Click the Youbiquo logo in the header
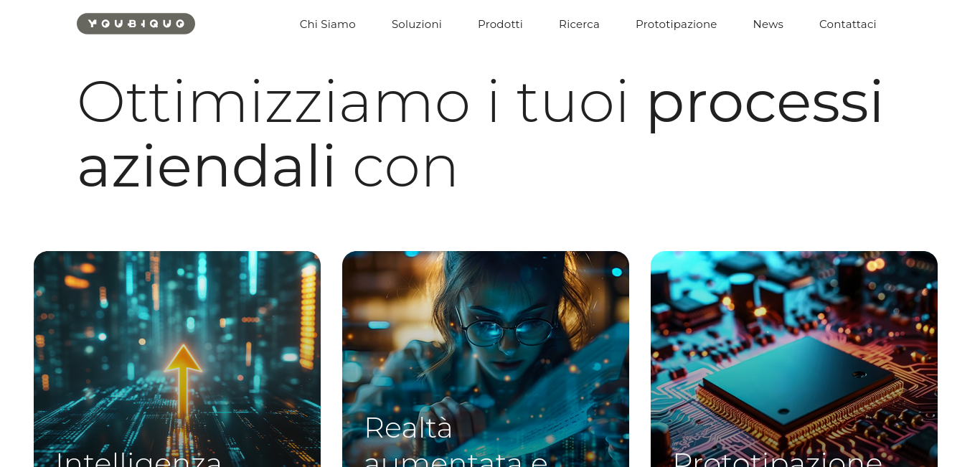980x467 pixels. [136, 24]
